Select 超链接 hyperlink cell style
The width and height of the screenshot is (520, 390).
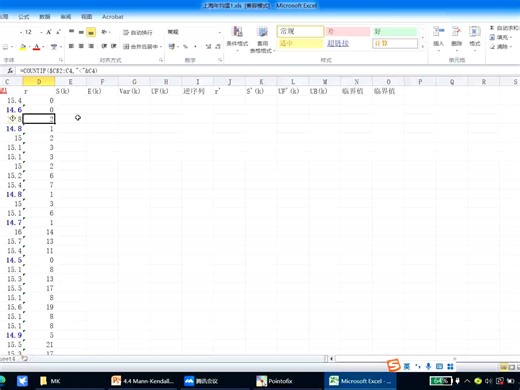click(348, 43)
